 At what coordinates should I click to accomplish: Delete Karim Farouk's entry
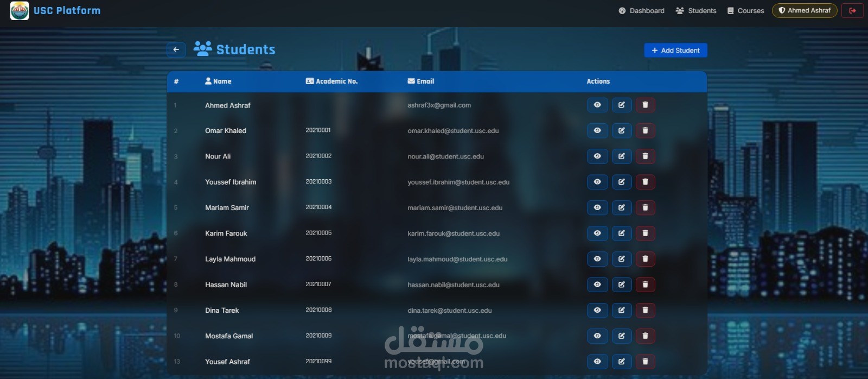tap(645, 233)
